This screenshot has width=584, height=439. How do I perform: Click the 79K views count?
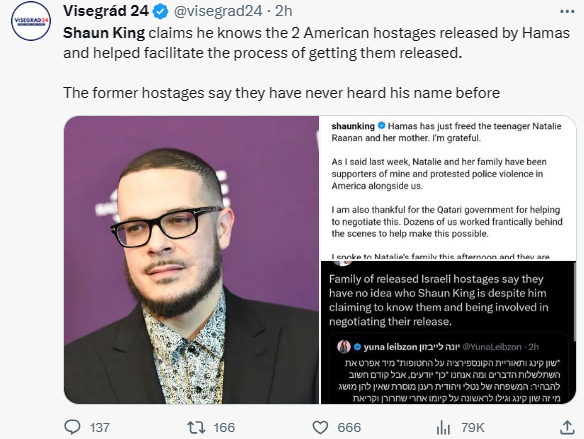(x=473, y=427)
